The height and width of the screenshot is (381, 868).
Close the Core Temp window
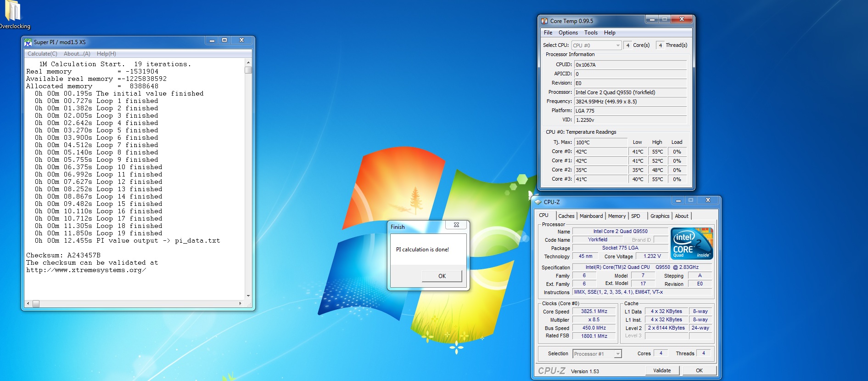tap(682, 19)
